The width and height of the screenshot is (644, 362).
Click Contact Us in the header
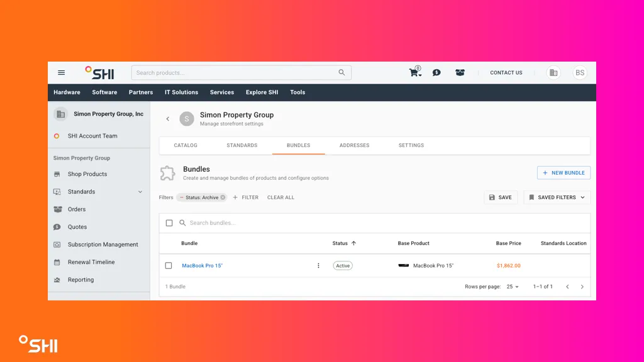coord(506,73)
